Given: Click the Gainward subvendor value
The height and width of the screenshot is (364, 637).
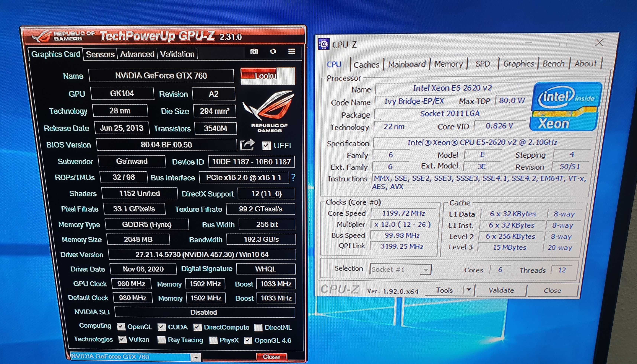Looking at the screenshot, I should (132, 161).
